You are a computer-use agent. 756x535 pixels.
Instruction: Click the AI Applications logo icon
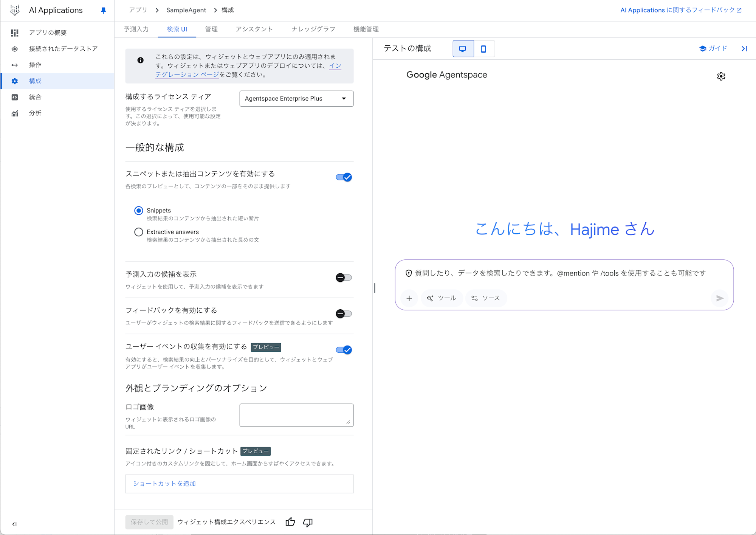click(x=15, y=10)
